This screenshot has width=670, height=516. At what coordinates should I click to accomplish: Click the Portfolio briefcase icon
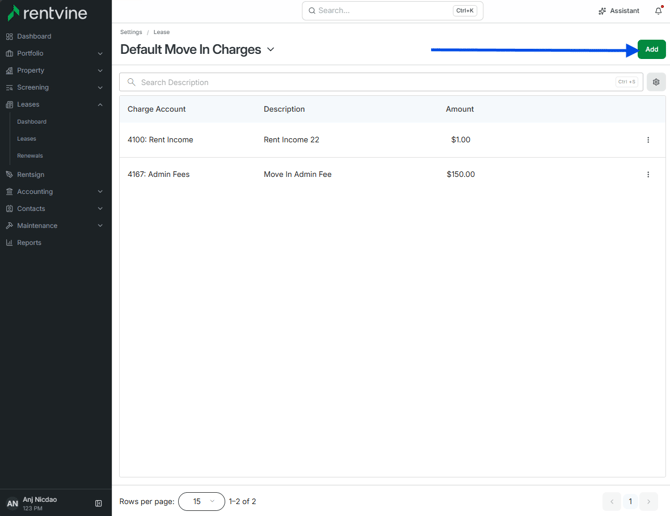tap(9, 53)
